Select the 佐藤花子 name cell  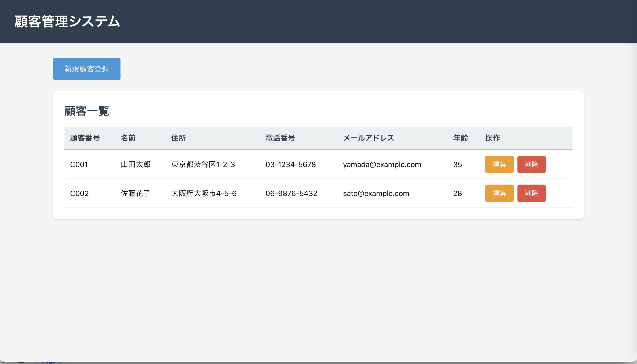(x=135, y=193)
